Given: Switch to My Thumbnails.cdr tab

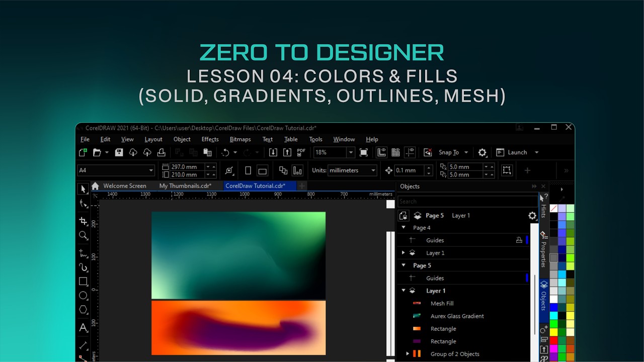Looking at the screenshot, I should tap(185, 186).
